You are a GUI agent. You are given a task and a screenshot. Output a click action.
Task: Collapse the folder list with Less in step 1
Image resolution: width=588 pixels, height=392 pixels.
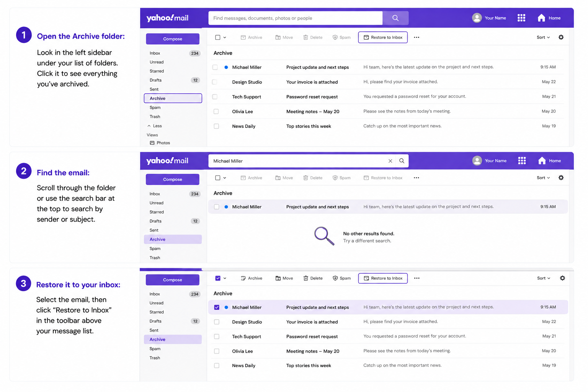(x=155, y=126)
